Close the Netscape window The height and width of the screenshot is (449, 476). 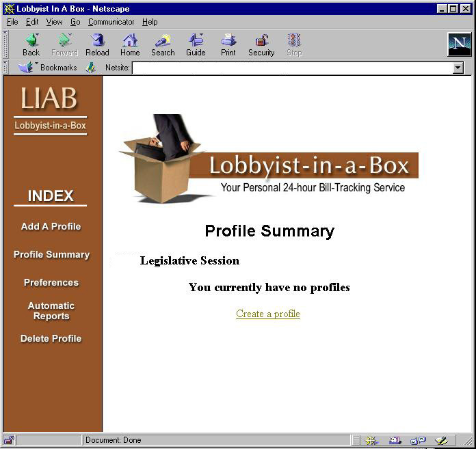click(465, 9)
